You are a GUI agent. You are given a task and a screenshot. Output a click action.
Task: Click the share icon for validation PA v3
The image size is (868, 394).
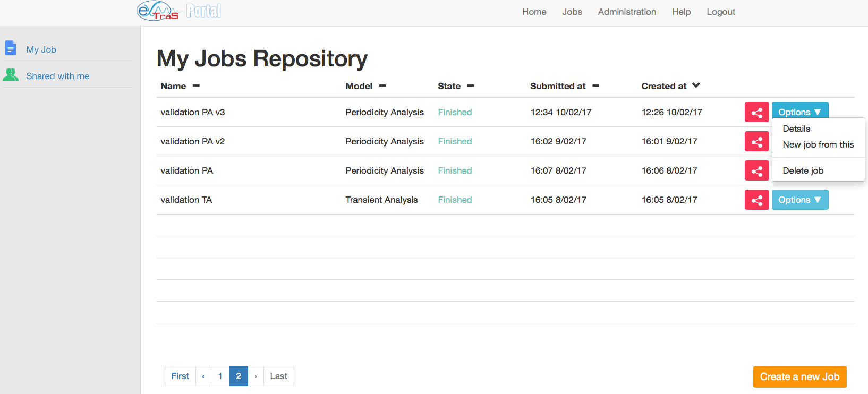(756, 112)
